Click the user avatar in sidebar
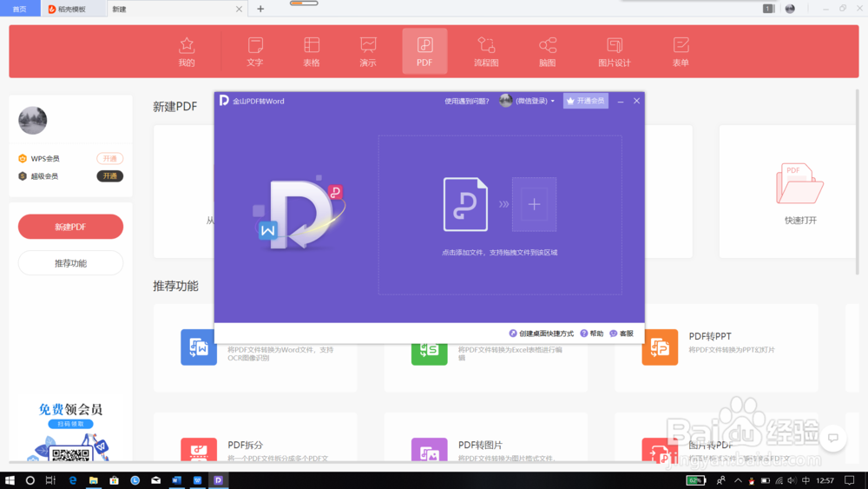 [x=33, y=120]
